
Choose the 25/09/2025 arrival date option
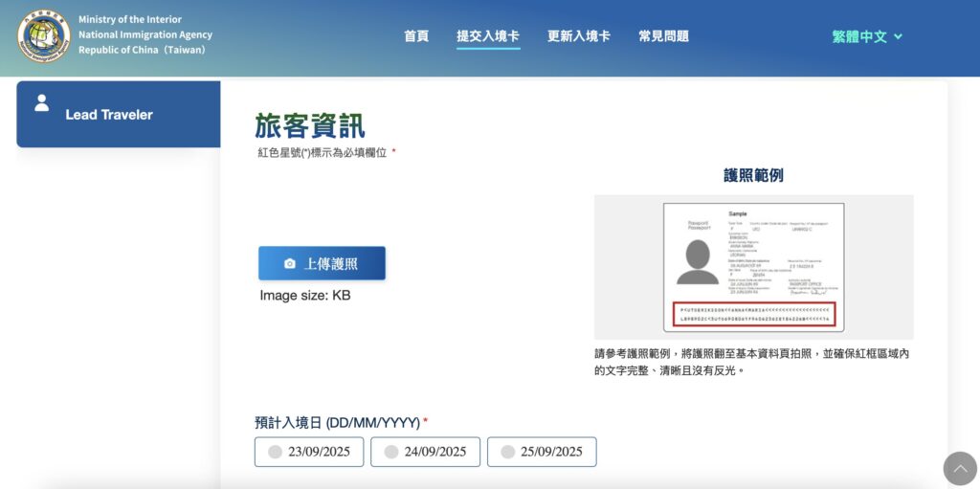point(542,452)
